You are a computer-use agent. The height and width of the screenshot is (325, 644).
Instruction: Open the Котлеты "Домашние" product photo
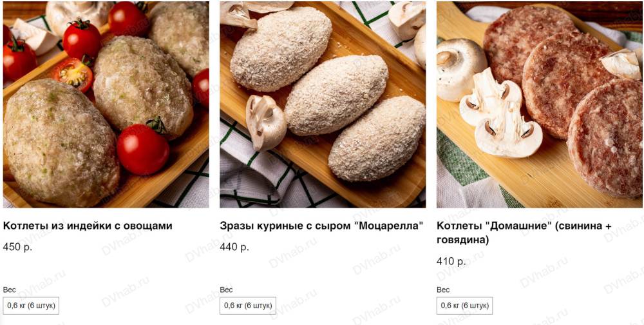(539, 104)
